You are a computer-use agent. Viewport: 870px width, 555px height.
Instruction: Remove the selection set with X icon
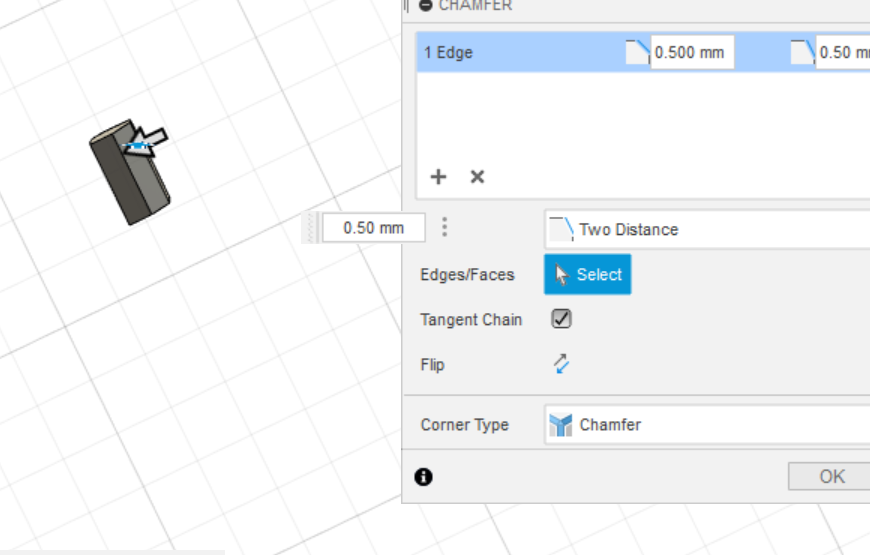point(477,177)
